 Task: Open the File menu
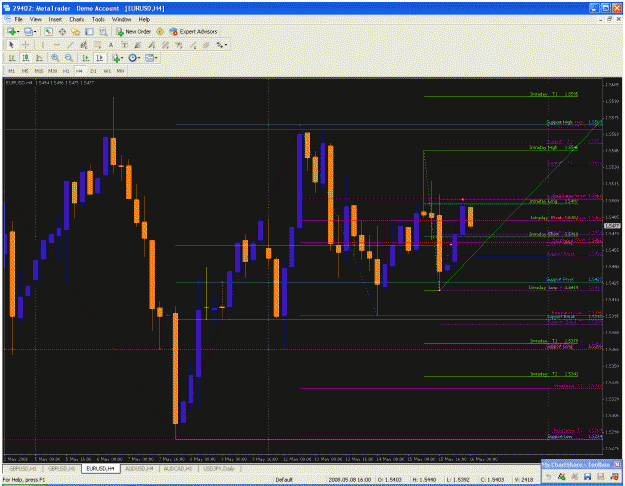[x=18, y=19]
